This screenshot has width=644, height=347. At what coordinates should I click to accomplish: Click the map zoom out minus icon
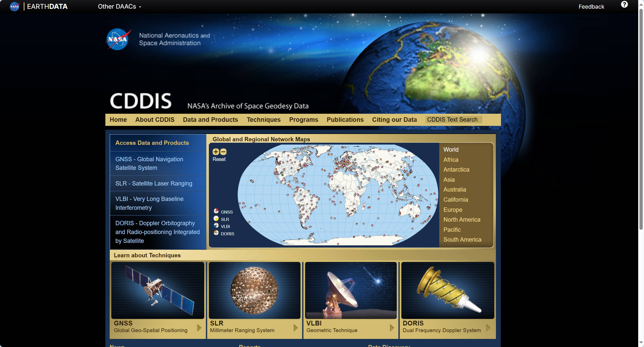click(x=223, y=152)
